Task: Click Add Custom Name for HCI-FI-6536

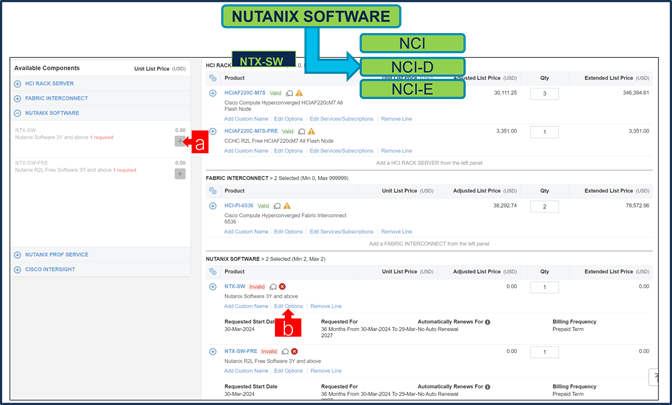Action: pos(246,231)
